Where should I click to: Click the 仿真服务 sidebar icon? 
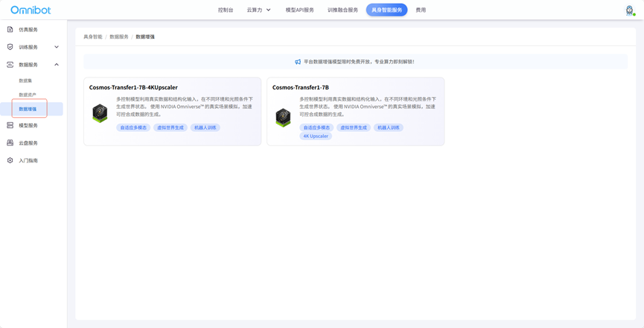click(10, 30)
